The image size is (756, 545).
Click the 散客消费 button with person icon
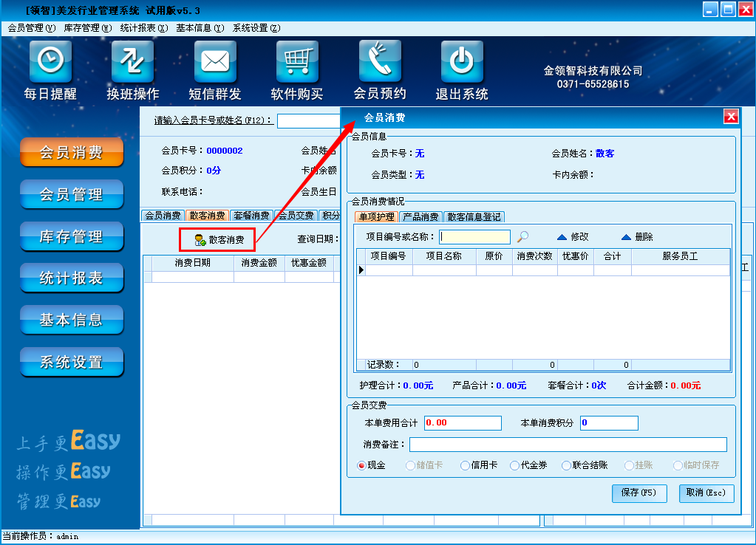tap(219, 240)
